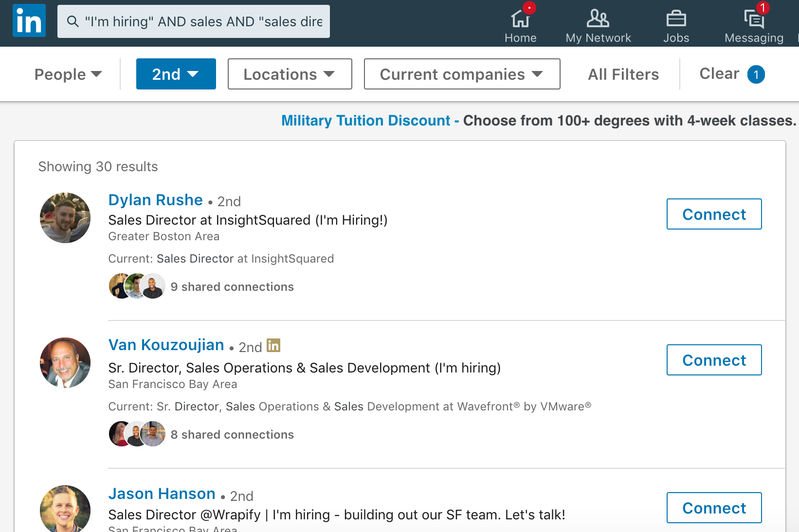Open My Network icon
Image resolution: width=799 pixels, height=532 pixels.
[x=598, y=18]
